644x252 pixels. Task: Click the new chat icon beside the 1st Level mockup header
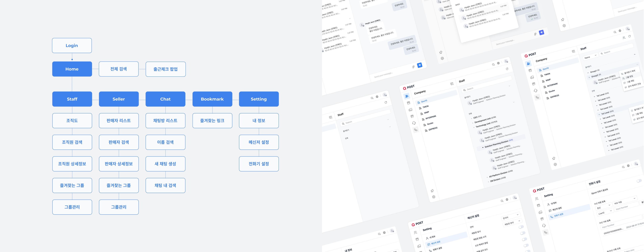pyautogui.click(x=573, y=51)
